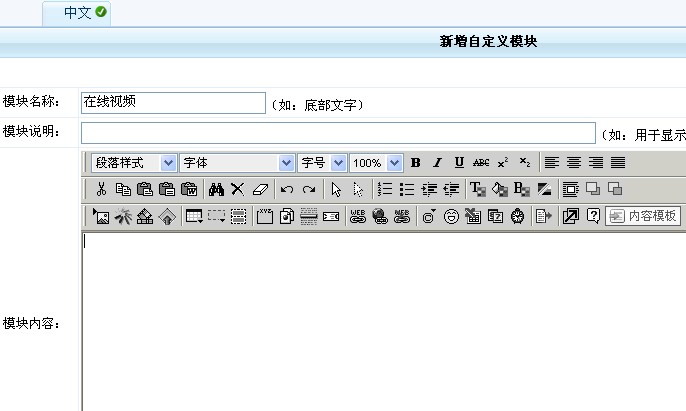Align text to the left

[552, 162]
